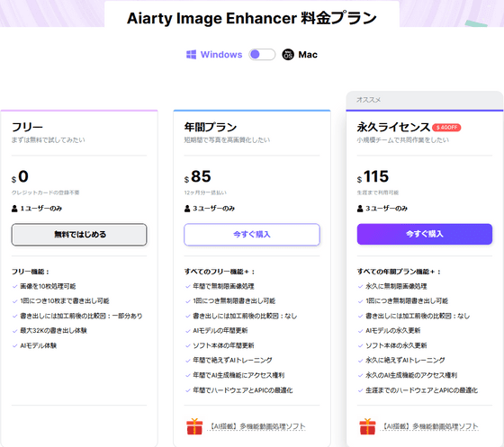Click the 短期間で写真を高画質化したい subtitle

pyautogui.click(x=227, y=140)
